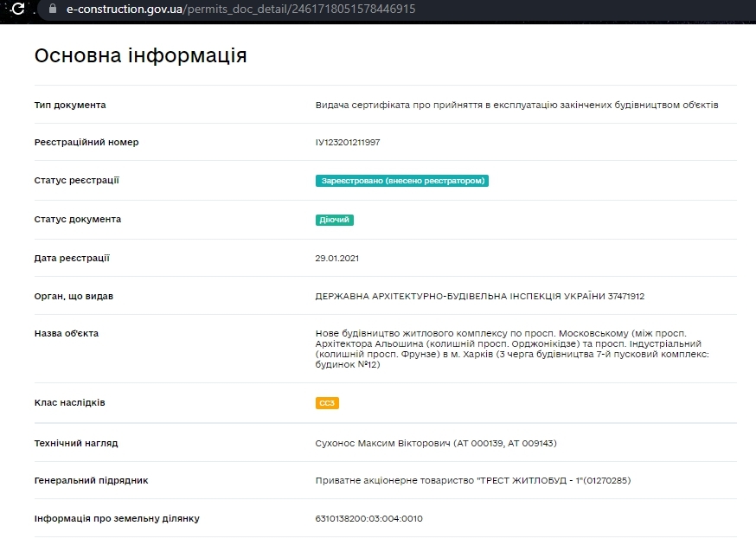
Task: Click the padlock site security icon
Action: (x=53, y=9)
